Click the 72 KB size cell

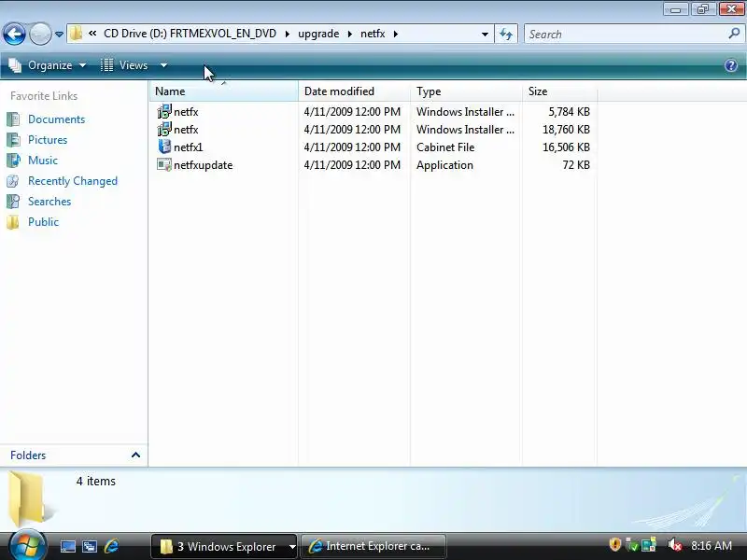point(576,165)
